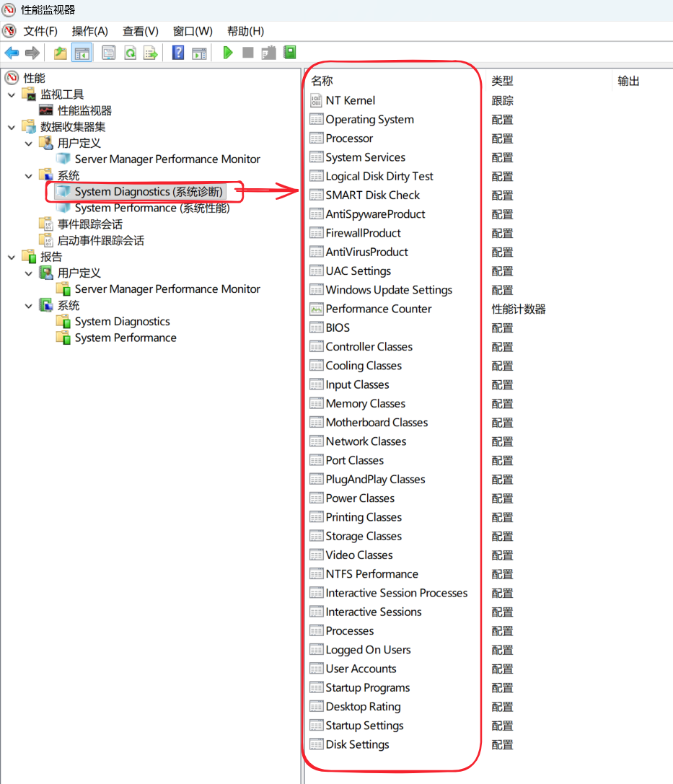This screenshot has width=673, height=784.
Task: Select NTFS Performance entry
Action: 372,574
